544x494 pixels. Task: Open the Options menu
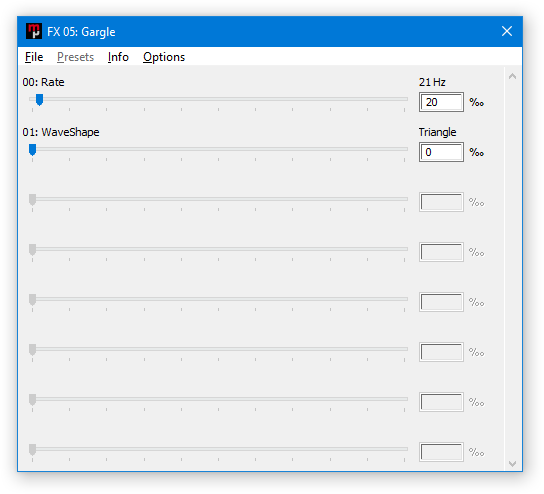[164, 57]
